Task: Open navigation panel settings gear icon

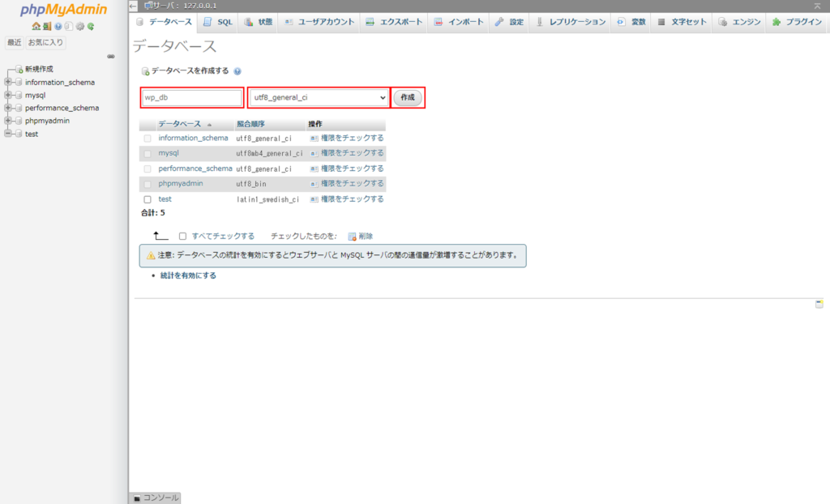Action: (80, 26)
